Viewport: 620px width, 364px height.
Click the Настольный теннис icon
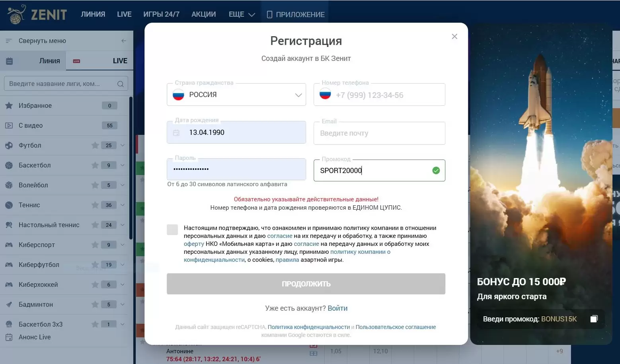pyautogui.click(x=10, y=225)
